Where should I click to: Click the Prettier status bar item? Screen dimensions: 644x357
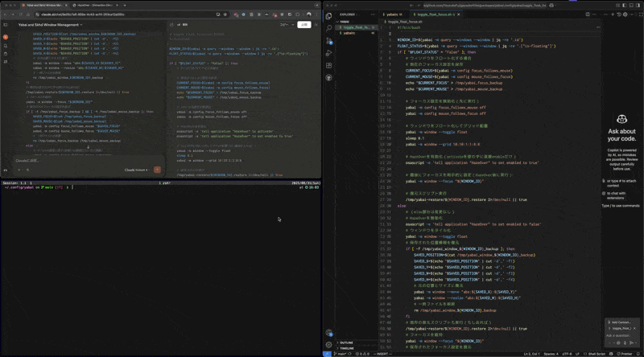[625, 354]
